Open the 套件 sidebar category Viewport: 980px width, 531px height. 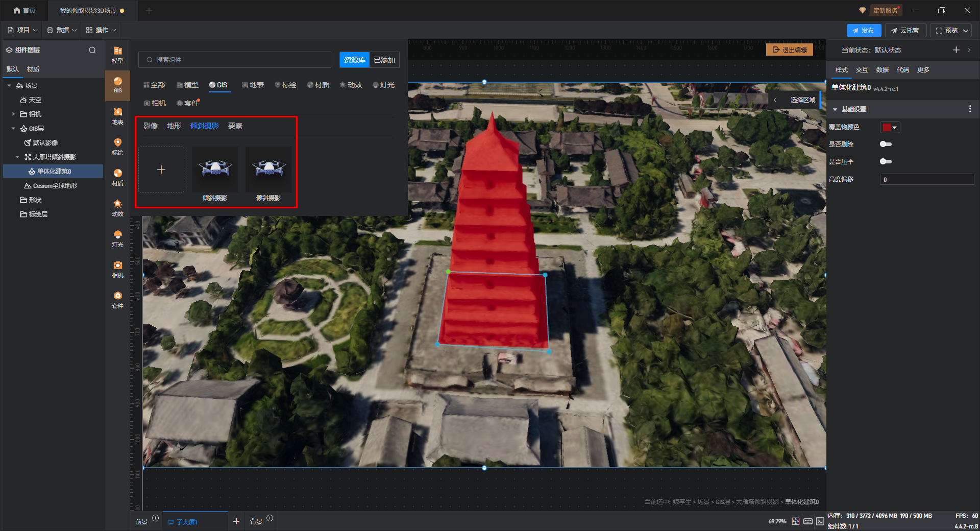117,300
